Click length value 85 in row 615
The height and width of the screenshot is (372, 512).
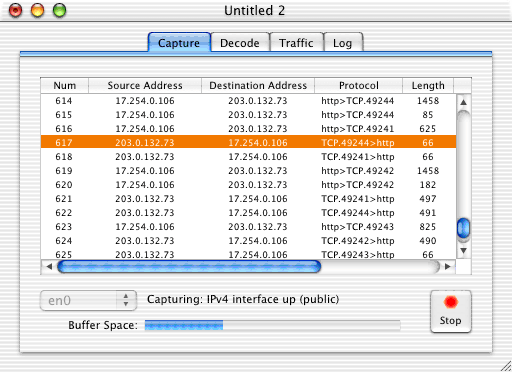(x=428, y=115)
